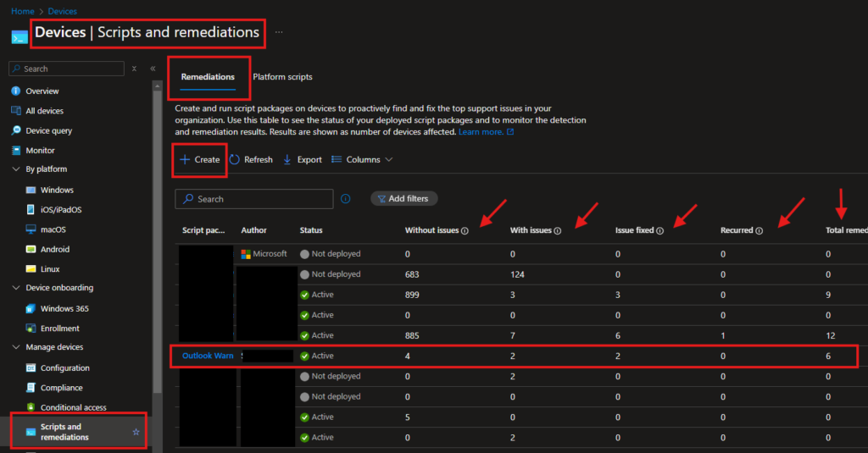Click info icon next to Without issues
The height and width of the screenshot is (453, 868).
pyautogui.click(x=465, y=230)
